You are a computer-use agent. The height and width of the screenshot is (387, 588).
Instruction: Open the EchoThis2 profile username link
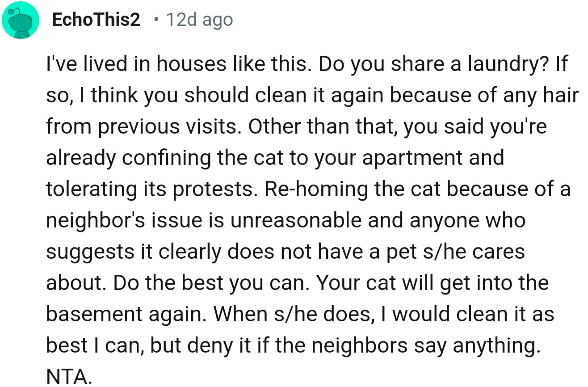pyautogui.click(x=96, y=20)
